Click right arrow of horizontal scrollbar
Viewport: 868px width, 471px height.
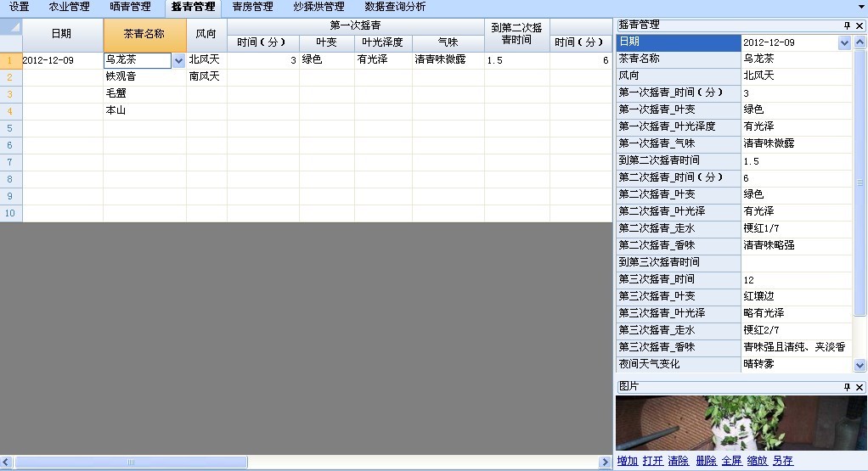[x=605, y=463]
